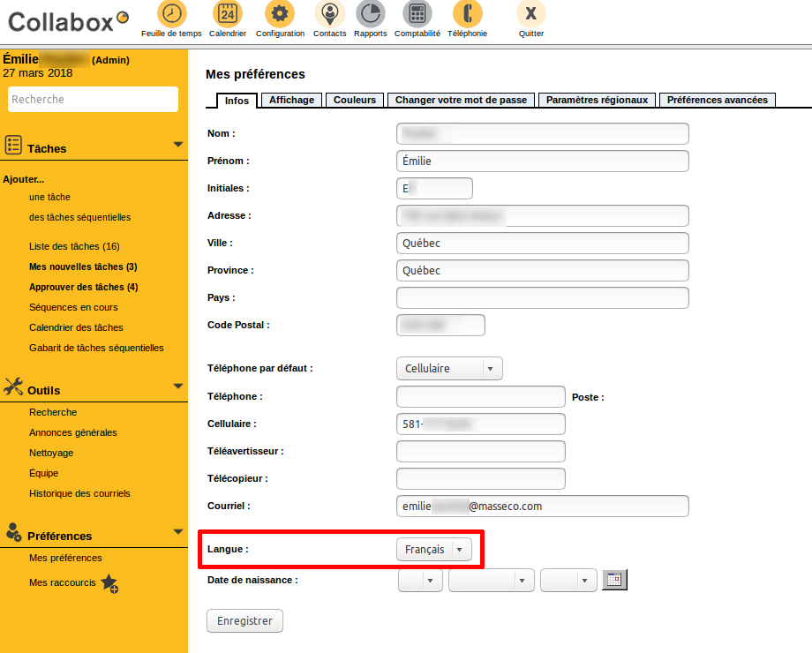This screenshot has height=653, width=812.
Task: Click the Quitter X icon
Action: (530, 14)
